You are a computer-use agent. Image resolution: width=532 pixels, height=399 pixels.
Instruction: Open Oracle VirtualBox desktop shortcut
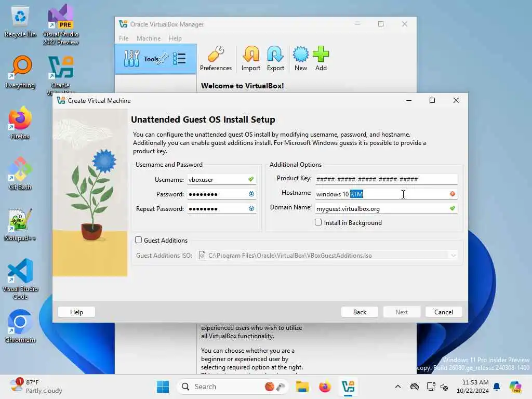click(x=61, y=75)
